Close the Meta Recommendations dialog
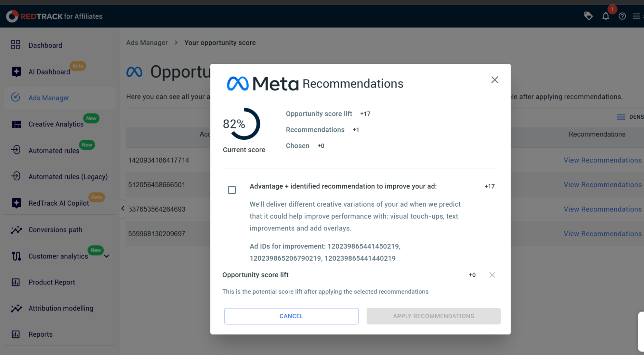 pyautogui.click(x=495, y=80)
